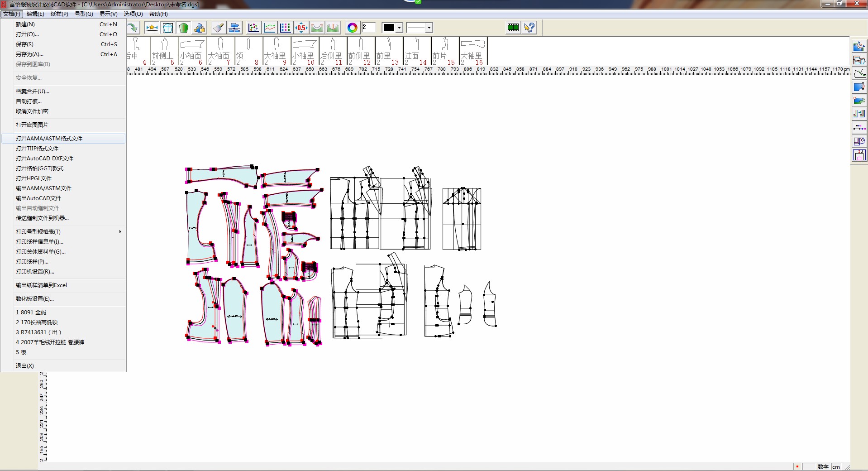The height and width of the screenshot is (471, 868).
Task: Open the 纸样(P) menu
Action: tap(59, 14)
